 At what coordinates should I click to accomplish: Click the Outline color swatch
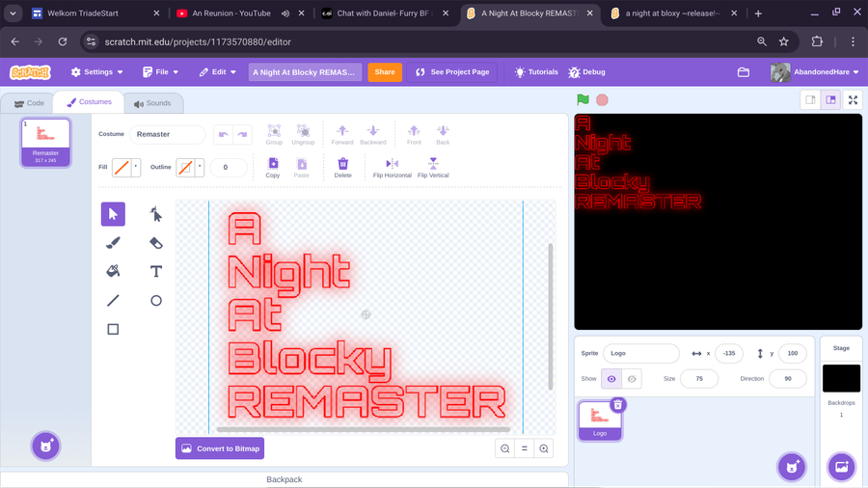click(186, 167)
